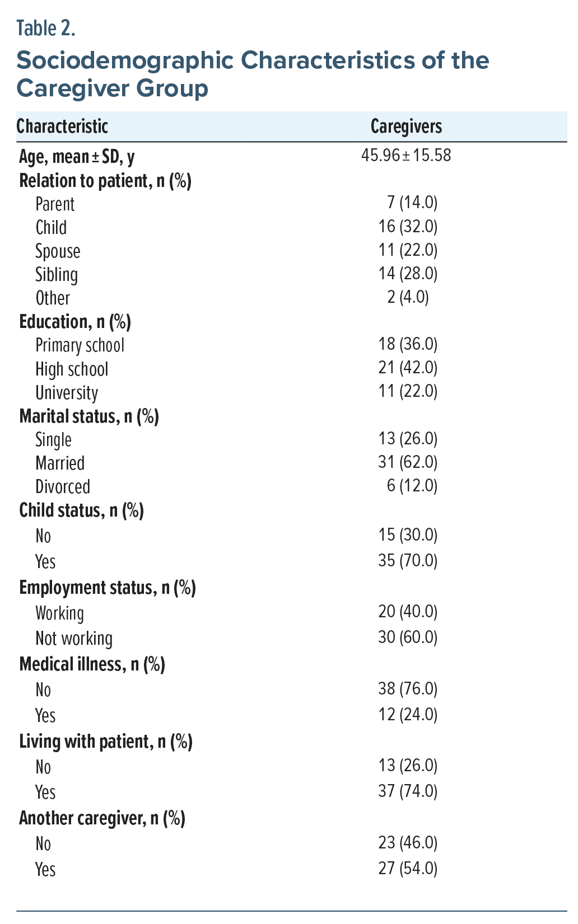Click the "Employment status, n (%)" heading
The image size is (578, 924).
[x=108, y=588]
